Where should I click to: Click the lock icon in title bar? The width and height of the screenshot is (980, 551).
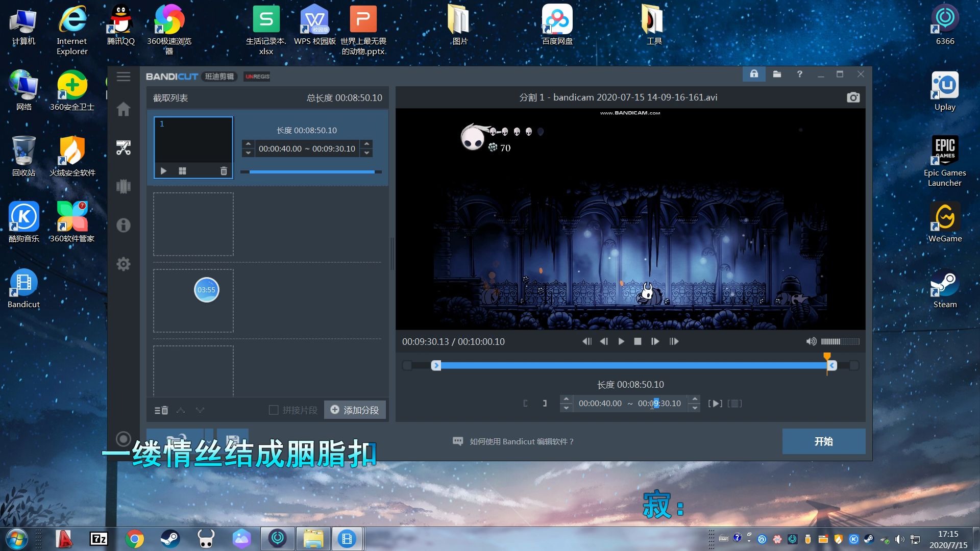(754, 74)
